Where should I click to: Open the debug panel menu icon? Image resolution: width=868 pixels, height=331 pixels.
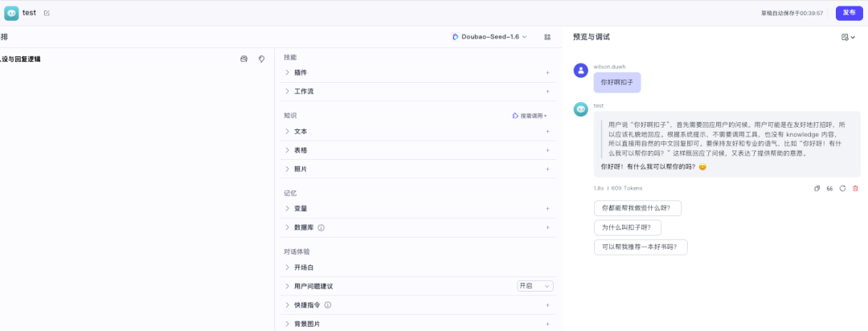pos(848,37)
